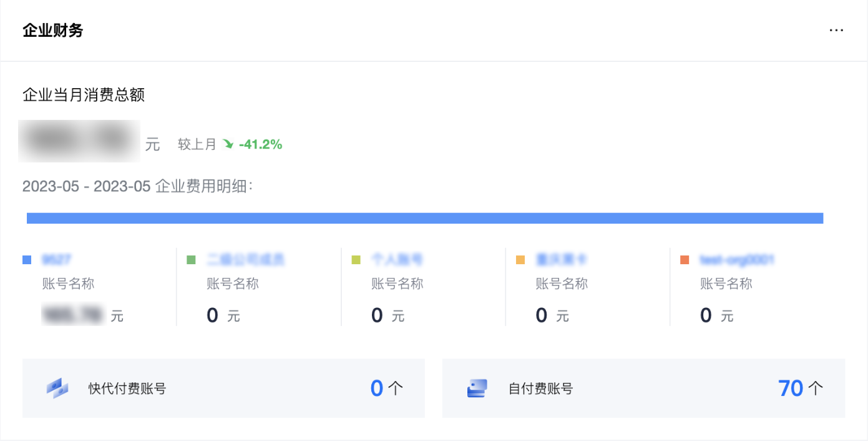Click the 70 self-paying accounts count
Viewport: 868px width, 441px height.
tap(791, 389)
